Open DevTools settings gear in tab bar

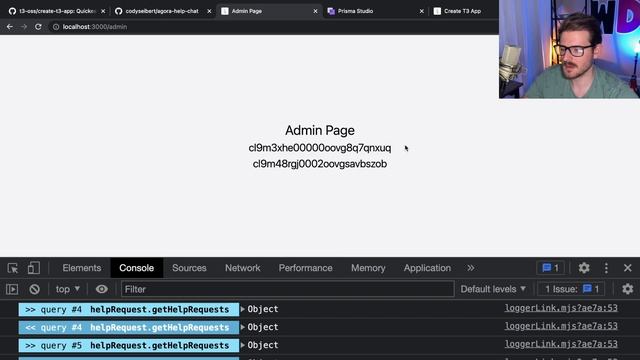pos(584,268)
